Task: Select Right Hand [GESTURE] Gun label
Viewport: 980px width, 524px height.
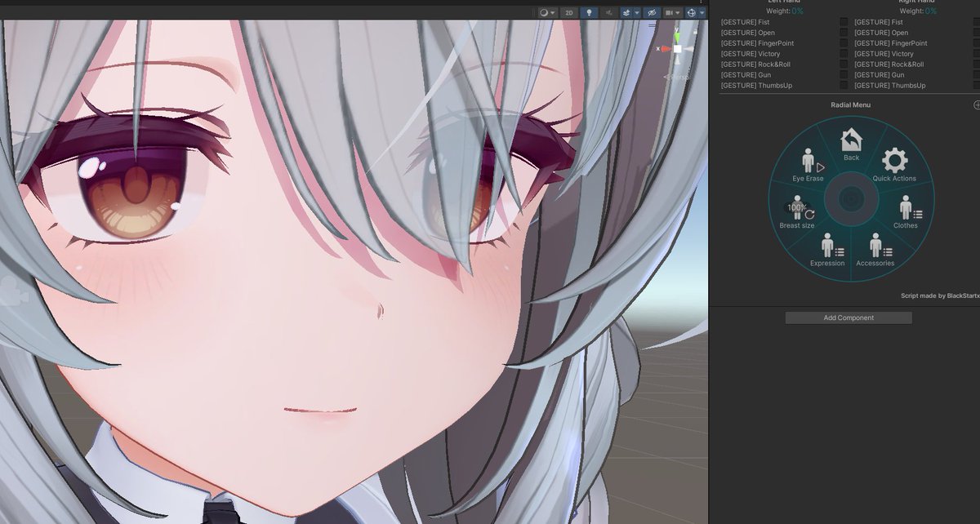Action: (x=880, y=75)
